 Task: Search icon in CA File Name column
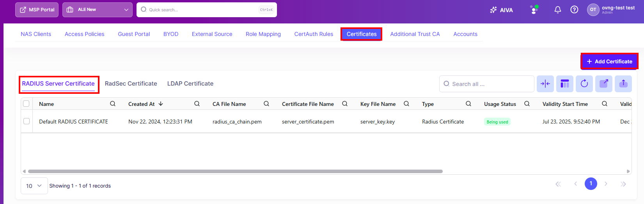coord(266,104)
